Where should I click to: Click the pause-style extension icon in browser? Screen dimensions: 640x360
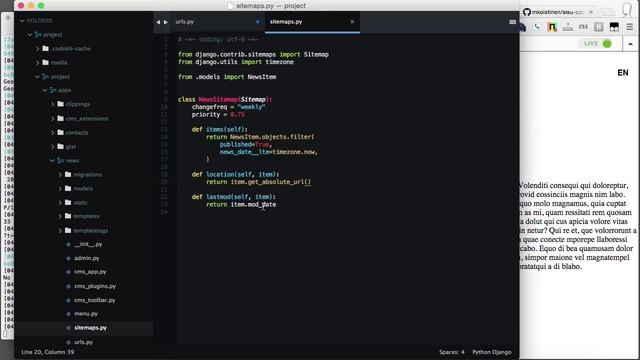point(598,27)
